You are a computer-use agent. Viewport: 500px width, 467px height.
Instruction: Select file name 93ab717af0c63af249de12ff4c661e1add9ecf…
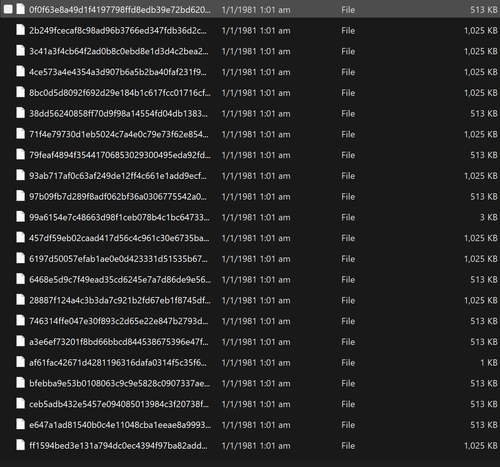(118, 176)
